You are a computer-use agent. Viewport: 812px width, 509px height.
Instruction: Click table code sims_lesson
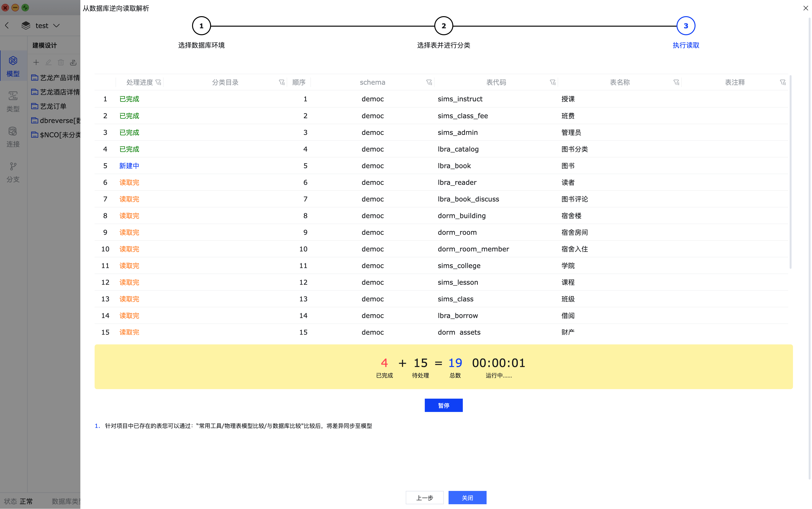pos(458,282)
